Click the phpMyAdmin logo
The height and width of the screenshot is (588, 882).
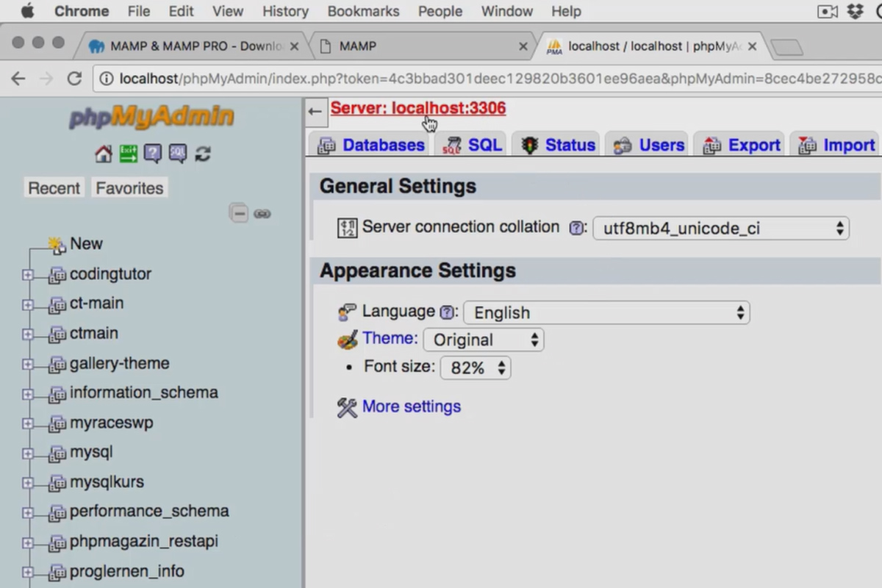click(151, 118)
